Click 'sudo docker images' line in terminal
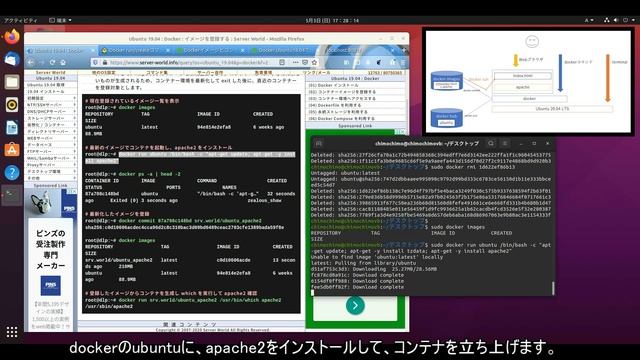The height and width of the screenshot is (360, 640). click(x=458, y=227)
